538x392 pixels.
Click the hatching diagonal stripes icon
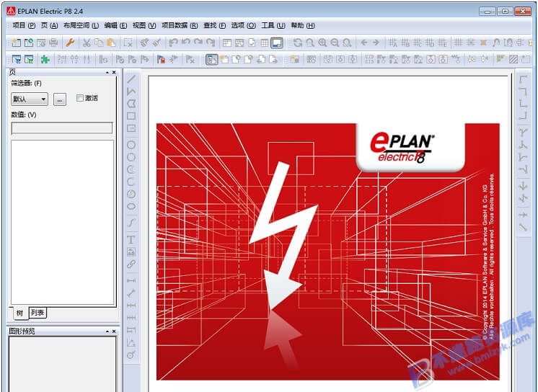tap(513, 59)
